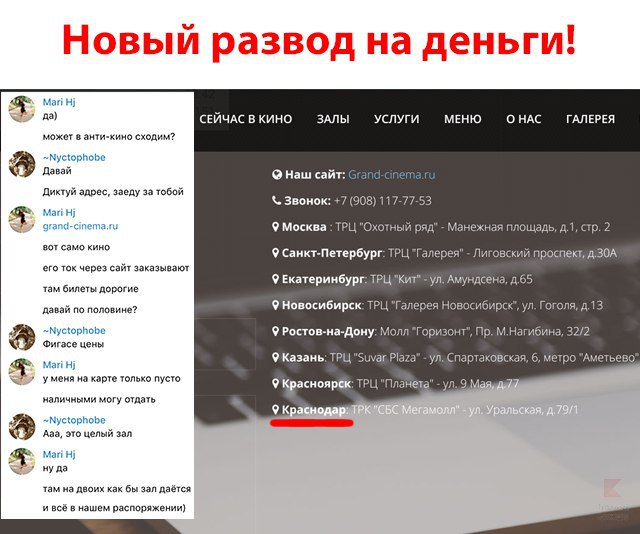Click the address ТРЦ "Галерея" - Лиговский проспект
Image resolution: width=640 pixels, height=534 pixels.
(x=502, y=253)
